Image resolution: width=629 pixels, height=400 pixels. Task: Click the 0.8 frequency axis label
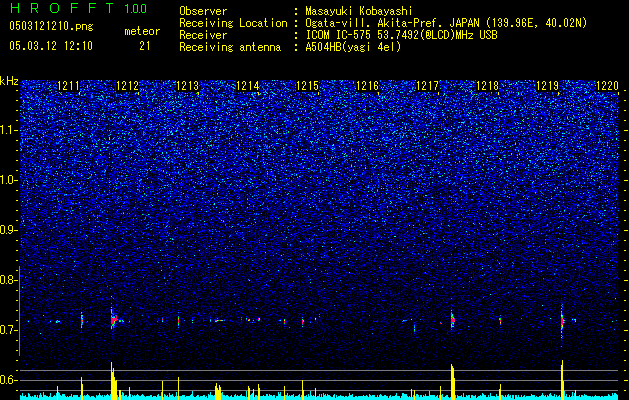[x=9, y=280]
